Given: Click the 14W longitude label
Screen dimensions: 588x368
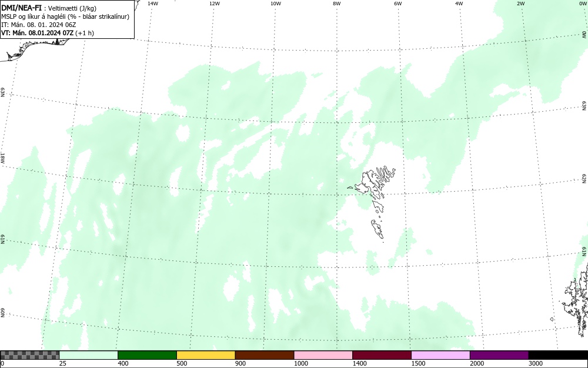Looking at the screenshot, I should pyautogui.click(x=153, y=4).
